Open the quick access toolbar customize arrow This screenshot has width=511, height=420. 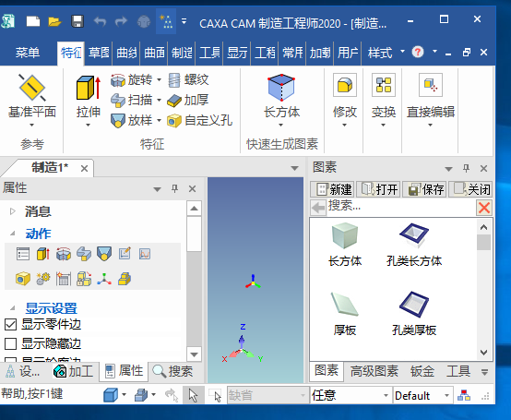184,21
